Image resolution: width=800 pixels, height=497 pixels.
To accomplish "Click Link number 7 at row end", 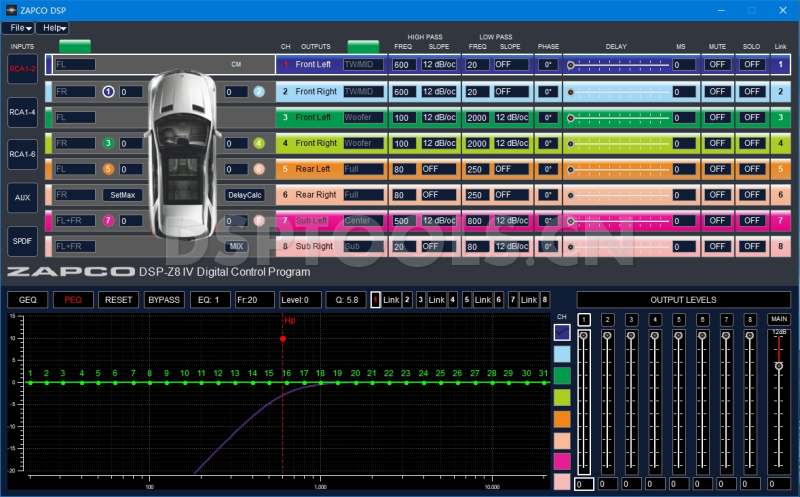I will (780, 220).
